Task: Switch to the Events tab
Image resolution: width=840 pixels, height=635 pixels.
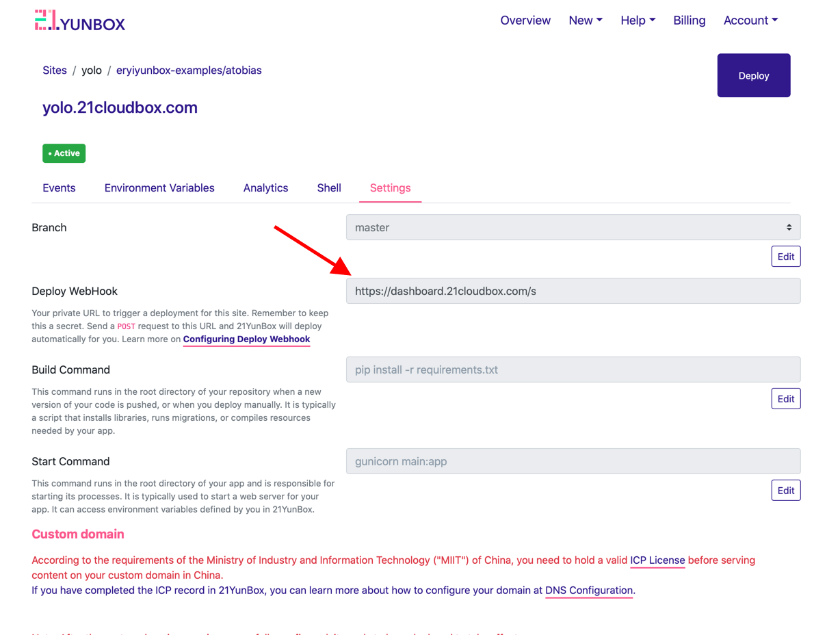Action: pos(59,188)
